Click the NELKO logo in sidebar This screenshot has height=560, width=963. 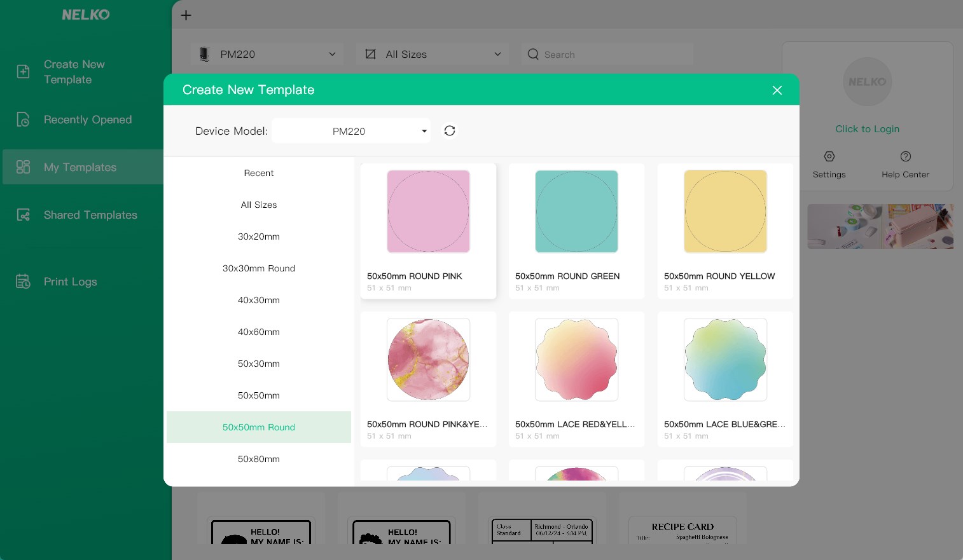[x=86, y=15]
